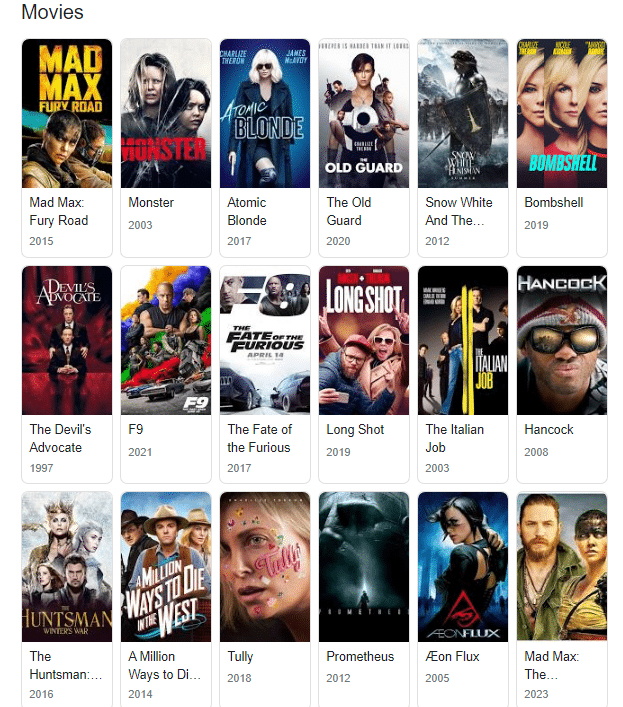Open A Million Ways to Die poster

pyautogui.click(x=166, y=567)
